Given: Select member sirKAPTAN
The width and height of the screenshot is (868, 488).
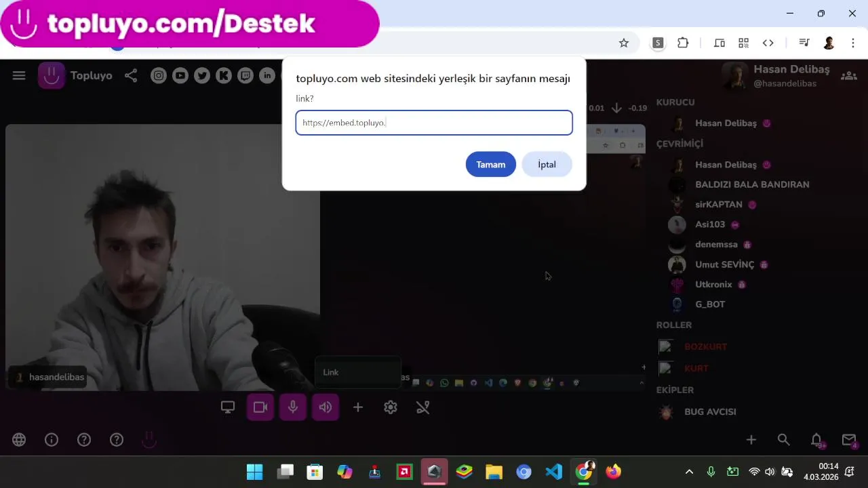Looking at the screenshot, I should coord(719,204).
